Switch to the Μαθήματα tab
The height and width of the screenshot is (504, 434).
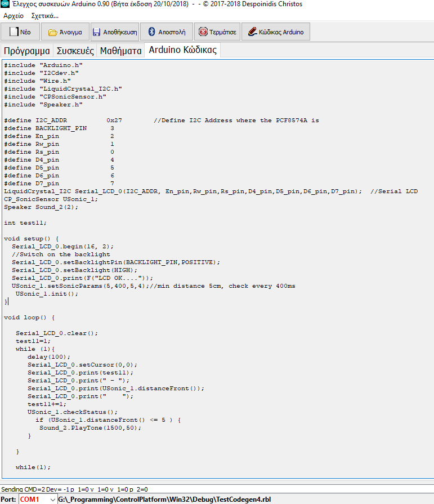coord(121,51)
